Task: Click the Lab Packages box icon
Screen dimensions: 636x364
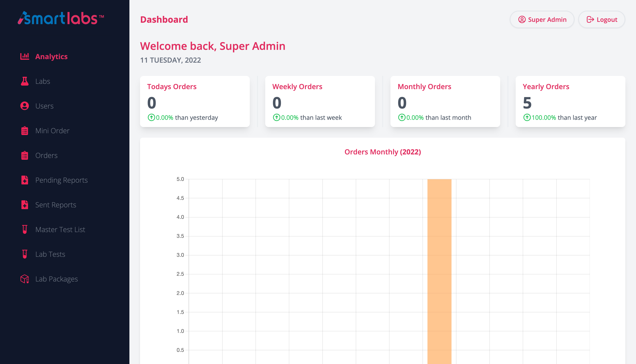Action: coord(25,279)
